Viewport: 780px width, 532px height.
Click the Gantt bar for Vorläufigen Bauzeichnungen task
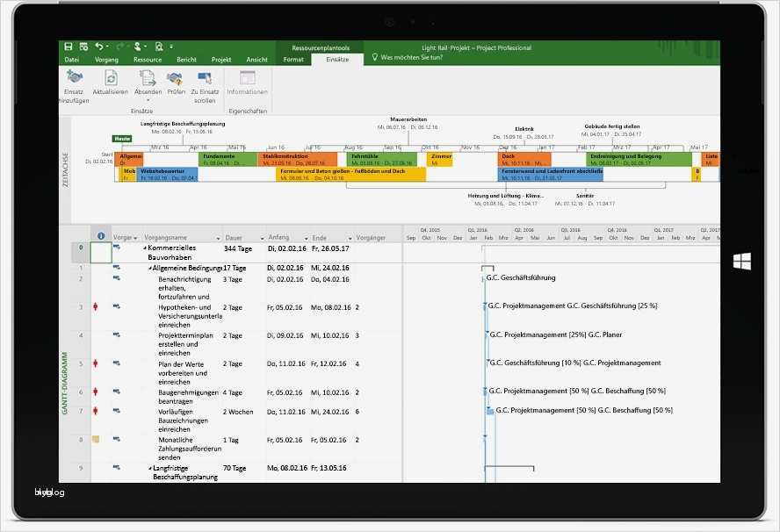tap(490, 411)
